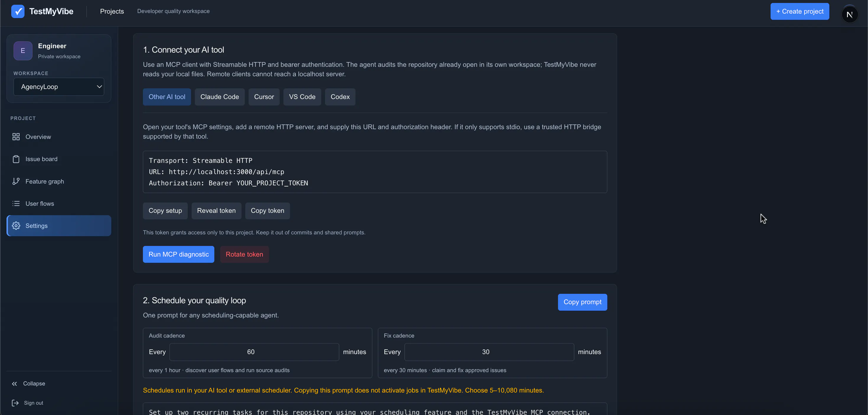Open the User flows page
The width and height of the screenshot is (868, 415).
[x=59, y=203]
